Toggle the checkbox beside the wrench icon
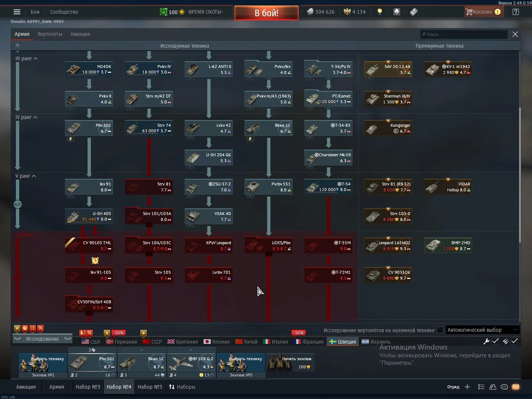The image size is (532, 399). click(x=495, y=341)
